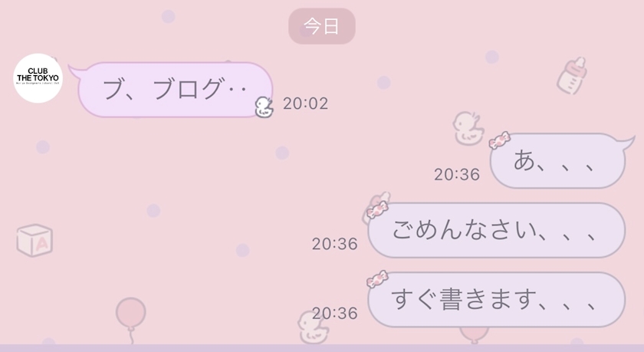
Task: Click the purple bar at the bottom edge
Action: click(x=322, y=348)
